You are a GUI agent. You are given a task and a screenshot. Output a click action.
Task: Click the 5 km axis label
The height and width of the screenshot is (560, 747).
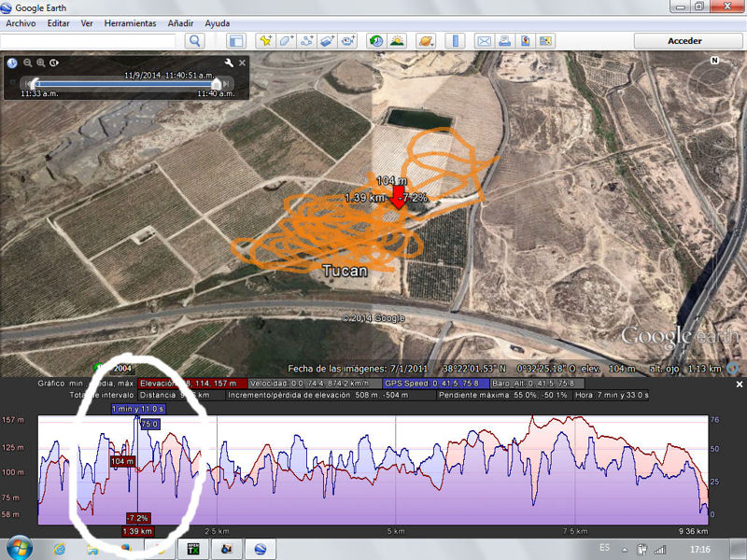(396, 531)
